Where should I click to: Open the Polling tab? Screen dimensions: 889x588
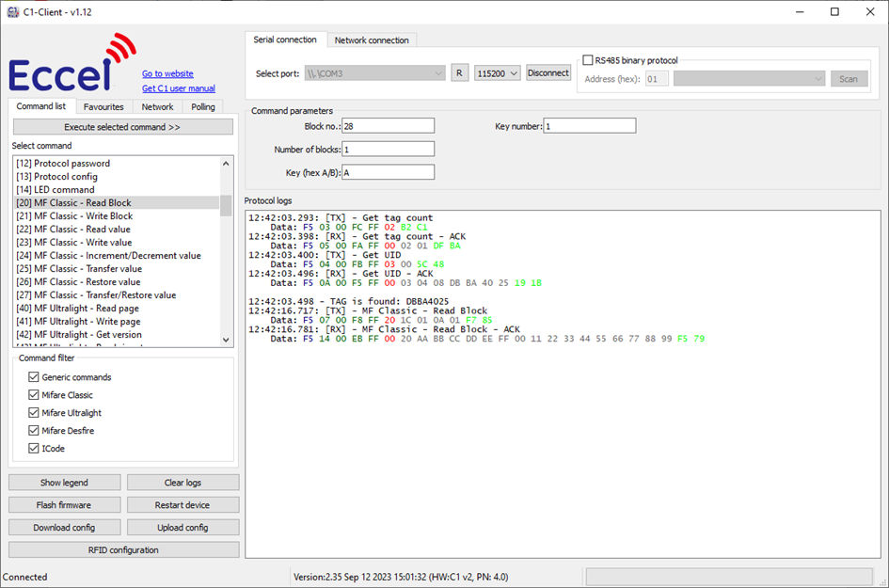point(203,106)
